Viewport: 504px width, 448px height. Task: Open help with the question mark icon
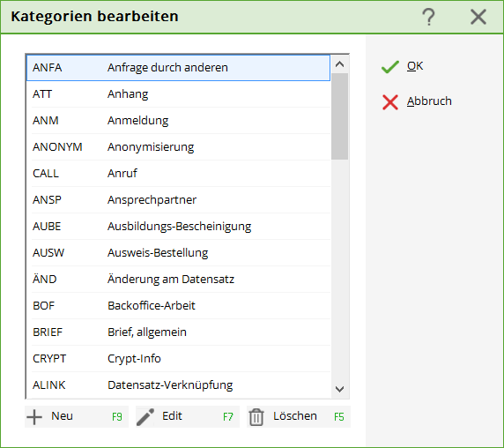(428, 17)
